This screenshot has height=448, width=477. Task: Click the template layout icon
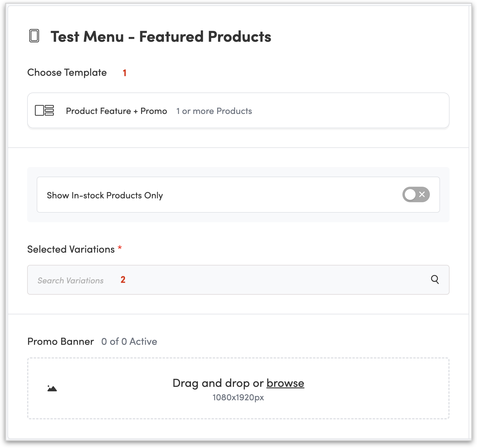click(44, 110)
